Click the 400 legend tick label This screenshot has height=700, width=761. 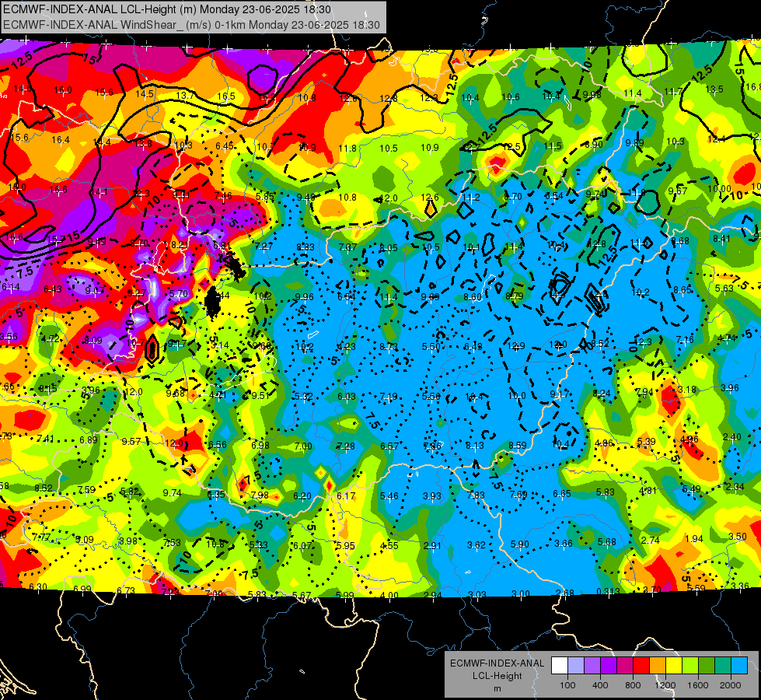[600, 685]
